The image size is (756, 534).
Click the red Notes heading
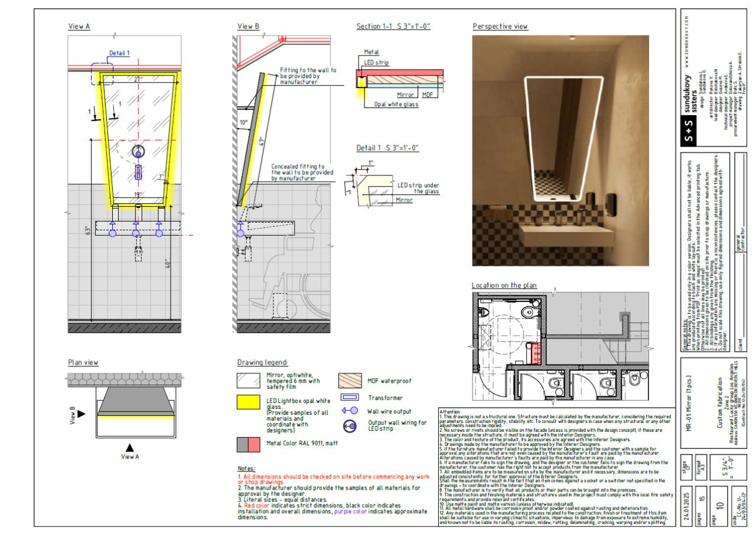(x=246, y=468)
